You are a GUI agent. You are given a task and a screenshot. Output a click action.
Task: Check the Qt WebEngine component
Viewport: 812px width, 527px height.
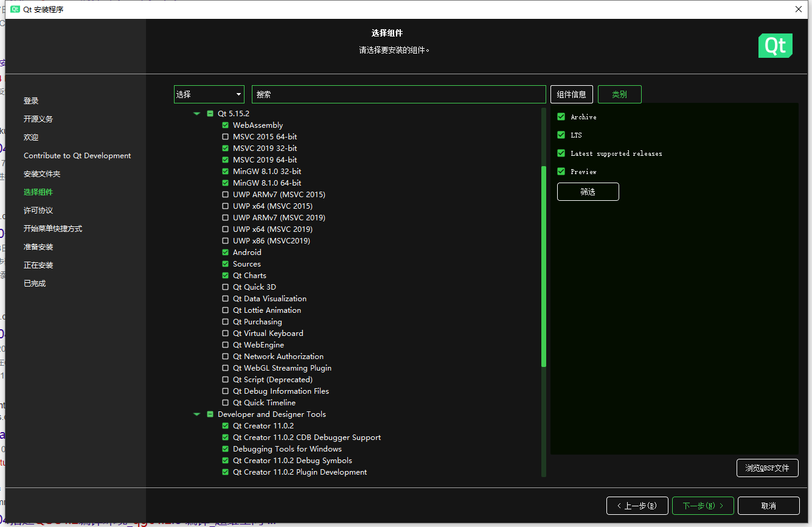(x=226, y=344)
